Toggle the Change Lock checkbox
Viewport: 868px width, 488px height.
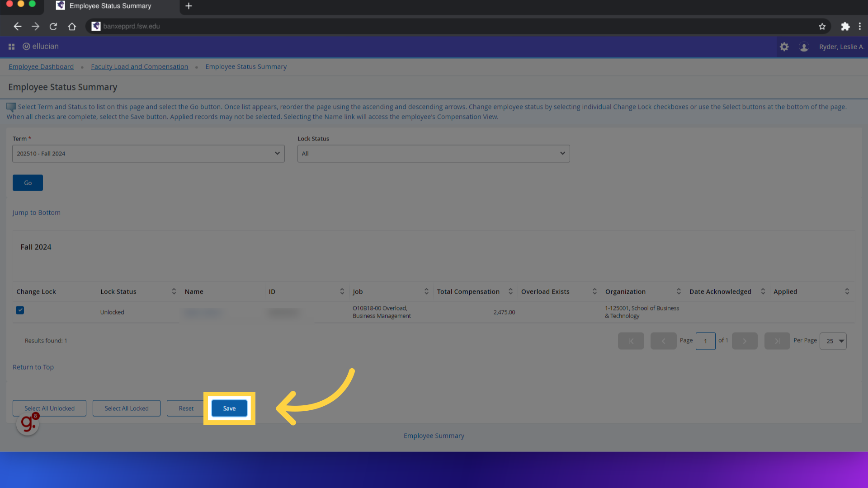tap(20, 310)
